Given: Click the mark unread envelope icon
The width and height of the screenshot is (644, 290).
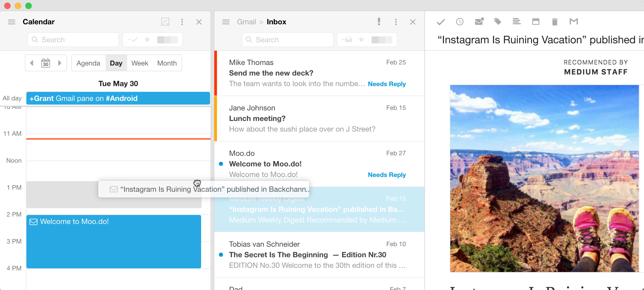Looking at the screenshot, I should (x=479, y=21).
